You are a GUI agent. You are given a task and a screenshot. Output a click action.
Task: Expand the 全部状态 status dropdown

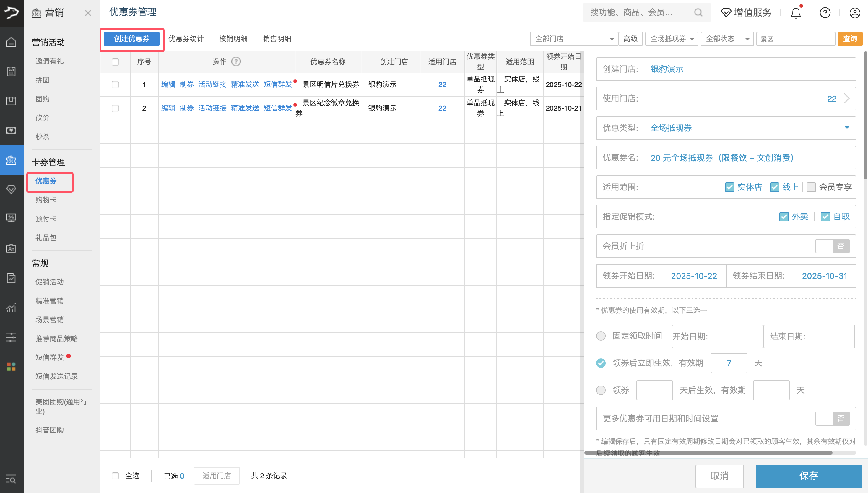coord(727,39)
